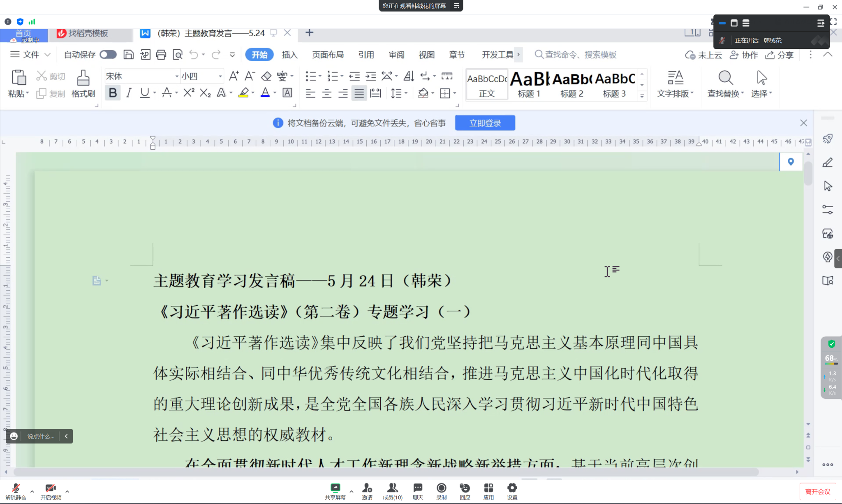Open meeting 设置 settings

(x=512, y=491)
